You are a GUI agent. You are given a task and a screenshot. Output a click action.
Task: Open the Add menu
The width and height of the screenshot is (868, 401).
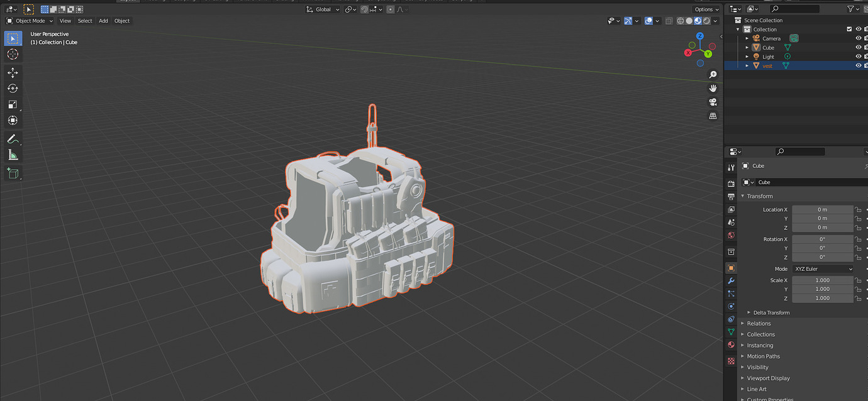103,21
